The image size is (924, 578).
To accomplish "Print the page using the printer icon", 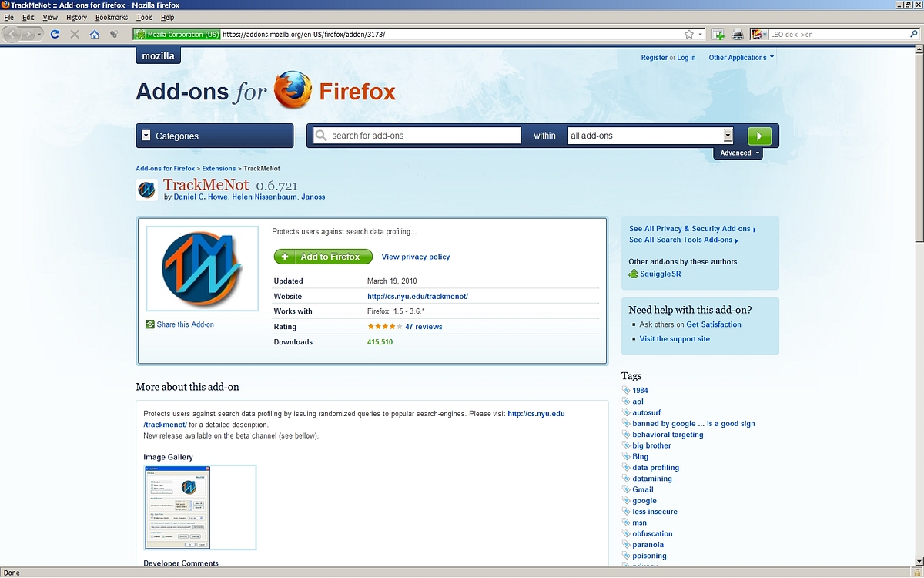I will (736, 34).
